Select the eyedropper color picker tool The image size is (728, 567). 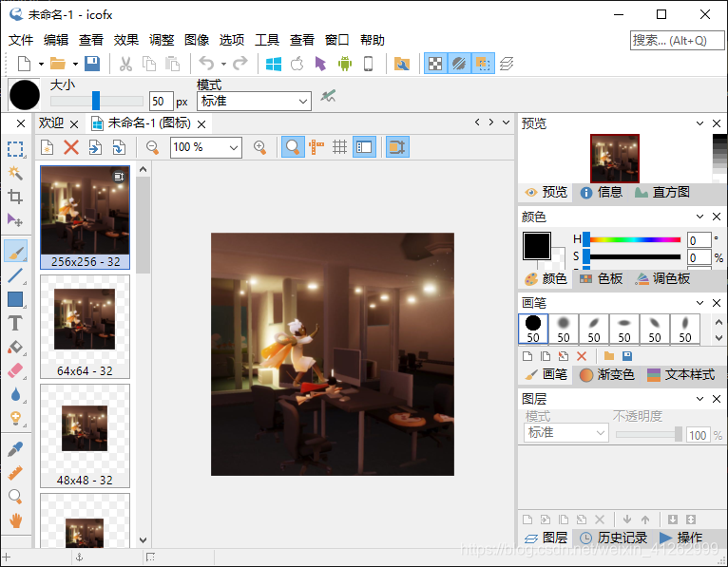15,449
